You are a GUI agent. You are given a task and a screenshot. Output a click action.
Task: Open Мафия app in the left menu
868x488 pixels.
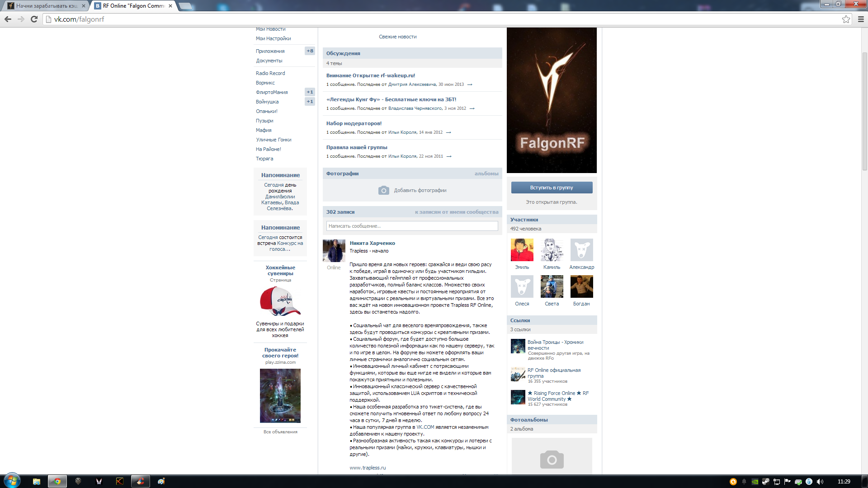click(264, 130)
